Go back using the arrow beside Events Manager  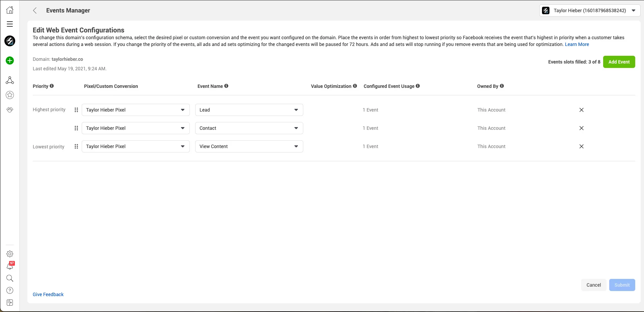35,10
